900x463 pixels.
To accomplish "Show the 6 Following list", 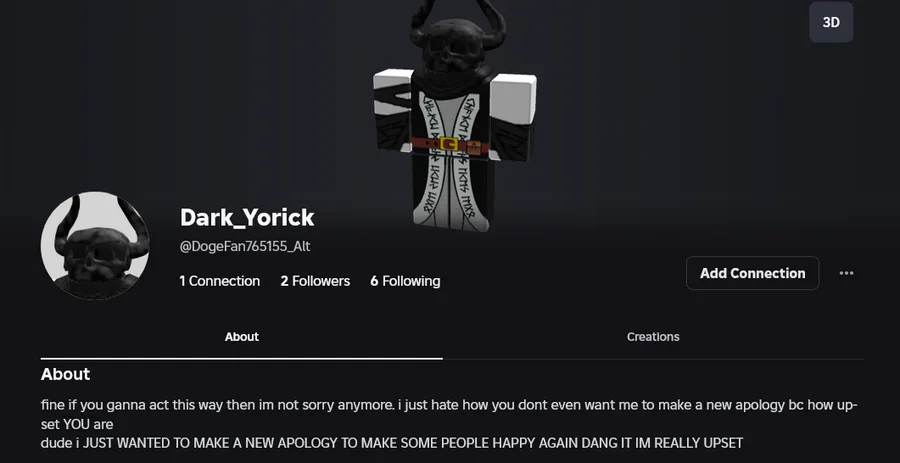I will (405, 281).
